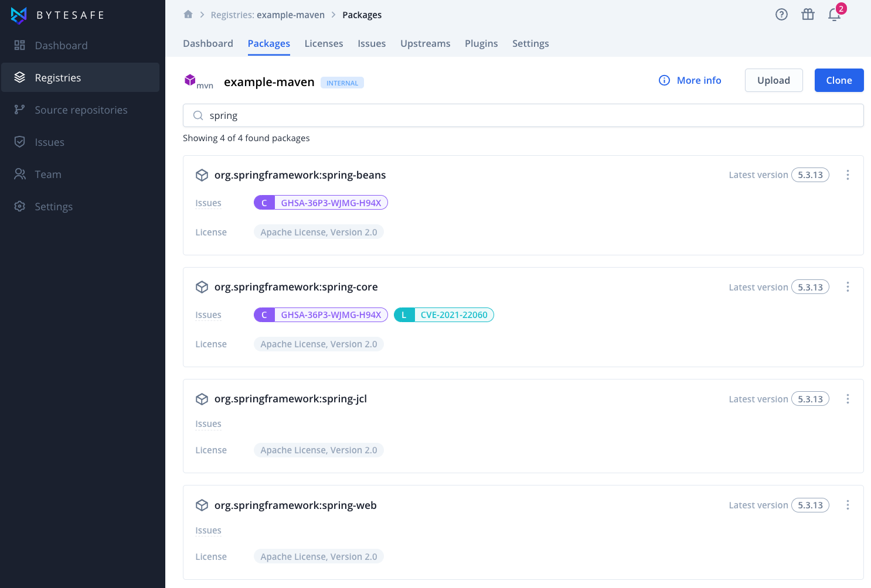Open the org.springframework:spring-jcl package

click(291, 399)
